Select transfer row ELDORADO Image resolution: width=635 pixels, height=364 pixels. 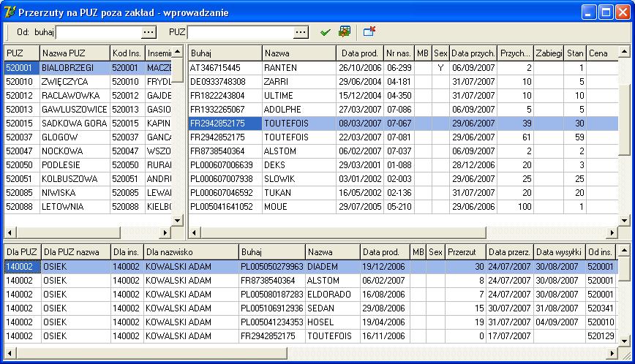[x=311, y=295]
